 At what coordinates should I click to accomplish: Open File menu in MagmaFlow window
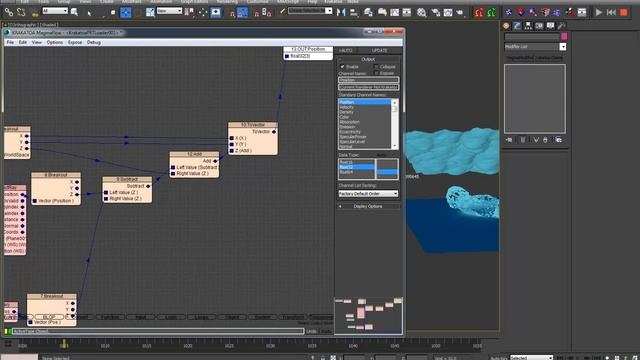pos(10,42)
